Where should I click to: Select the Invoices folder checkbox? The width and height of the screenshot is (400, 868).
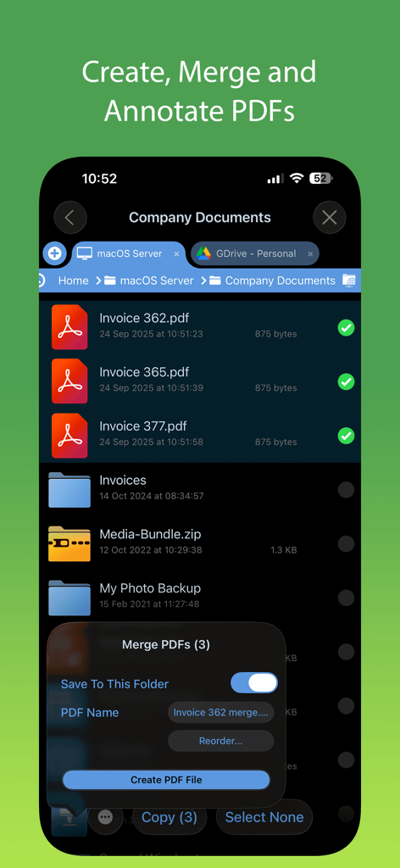[346, 490]
